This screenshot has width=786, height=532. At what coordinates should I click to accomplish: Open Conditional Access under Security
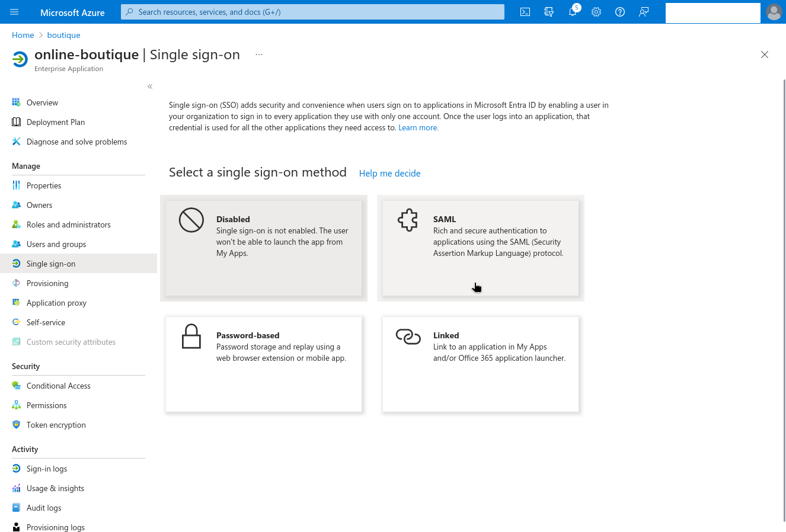[58, 385]
